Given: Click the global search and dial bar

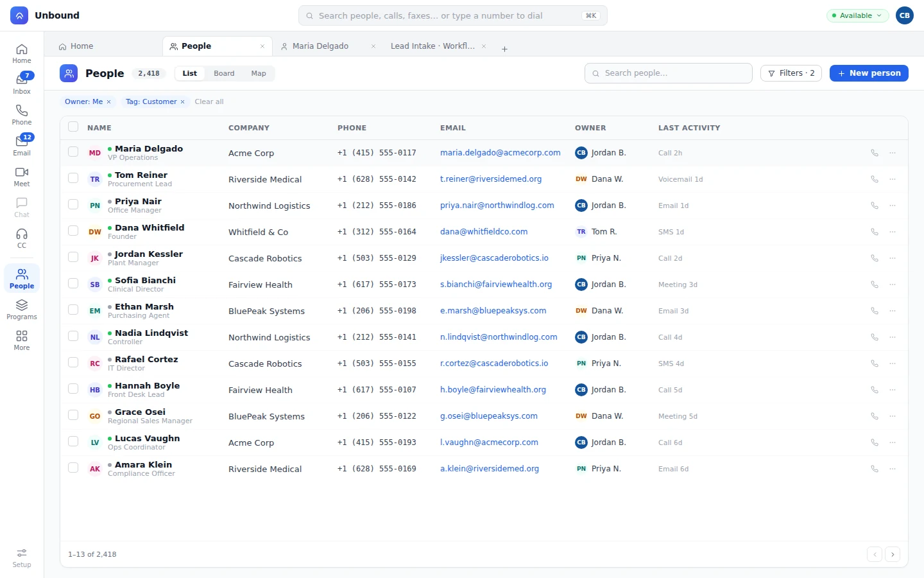Looking at the screenshot, I should point(453,15).
